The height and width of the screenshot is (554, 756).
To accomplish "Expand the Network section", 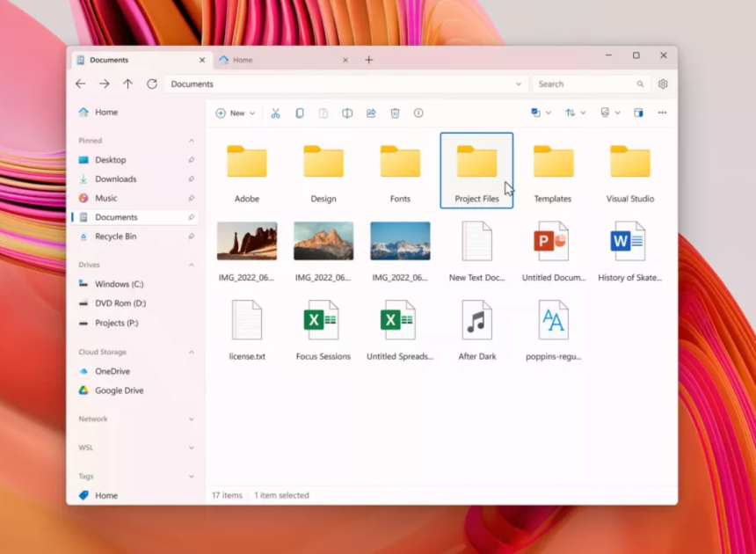I will coord(192,419).
